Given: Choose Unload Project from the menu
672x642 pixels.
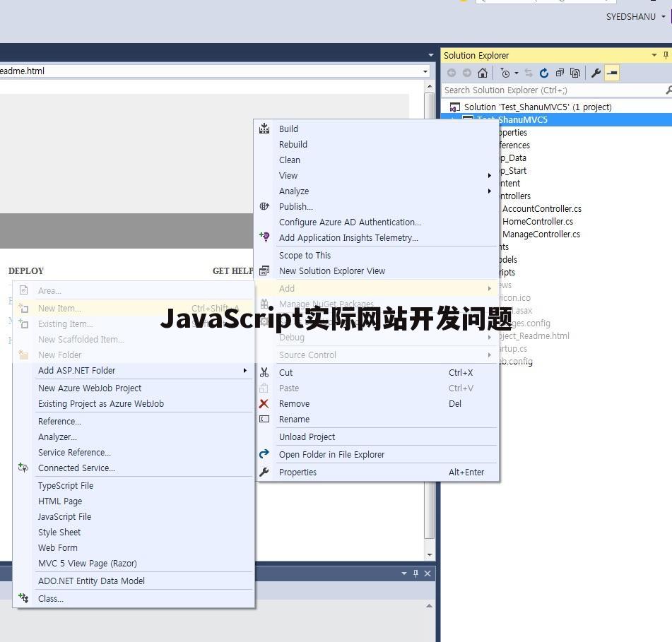Looking at the screenshot, I should [x=307, y=436].
